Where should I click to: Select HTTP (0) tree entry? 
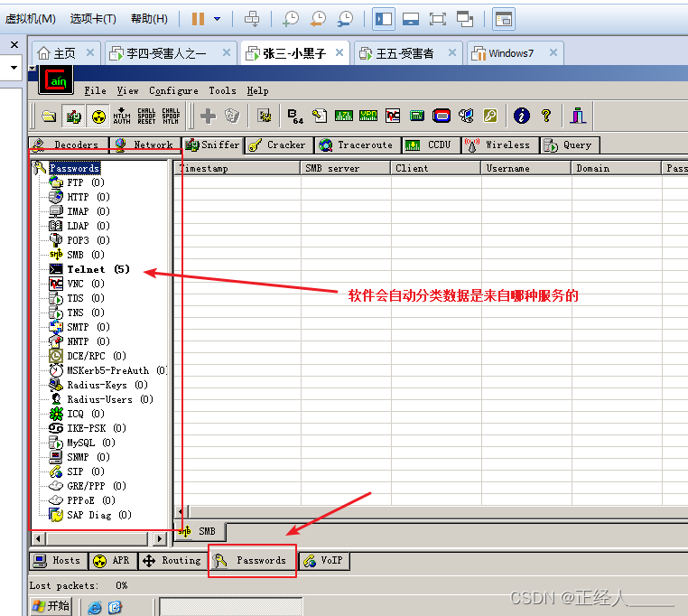coord(88,197)
